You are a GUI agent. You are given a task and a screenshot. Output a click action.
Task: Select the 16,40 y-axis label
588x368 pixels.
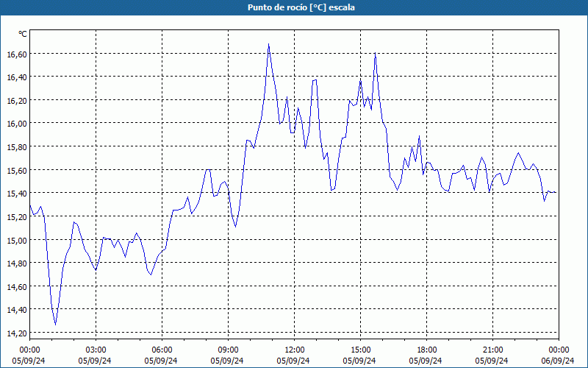click(17, 78)
